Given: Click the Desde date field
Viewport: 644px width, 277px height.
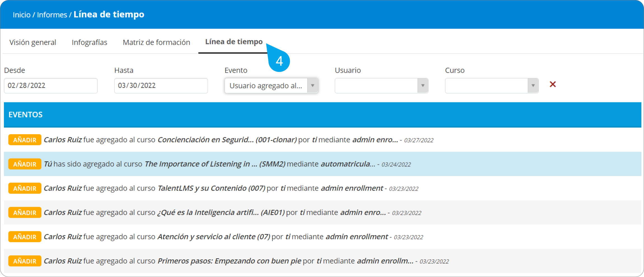Looking at the screenshot, I should pyautogui.click(x=51, y=86).
